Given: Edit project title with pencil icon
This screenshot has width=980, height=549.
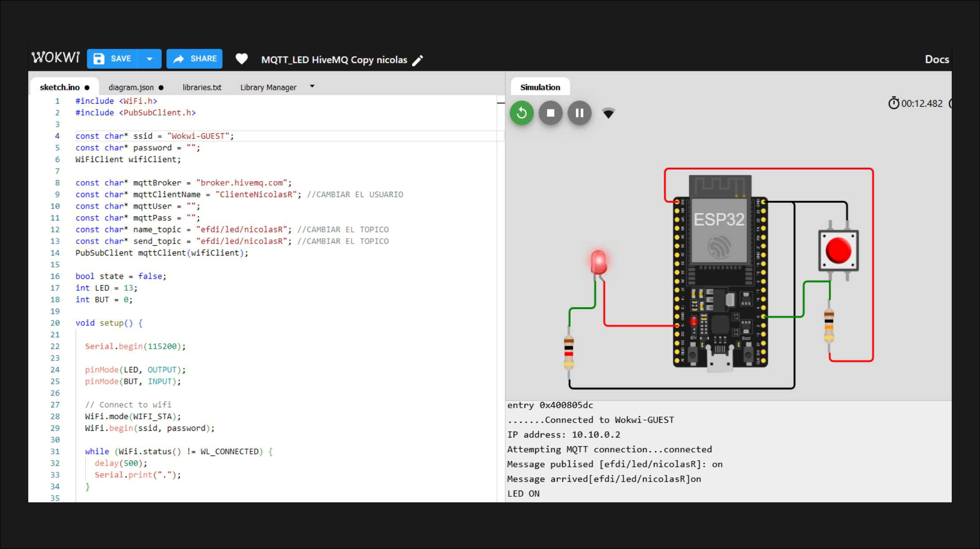Looking at the screenshot, I should (x=417, y=60).
